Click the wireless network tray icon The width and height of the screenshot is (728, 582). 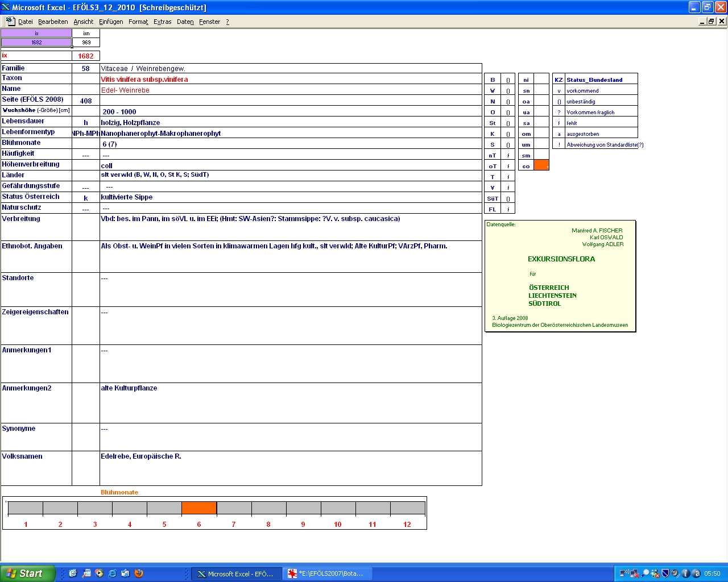pyautogui.click(x=624, y=573)
